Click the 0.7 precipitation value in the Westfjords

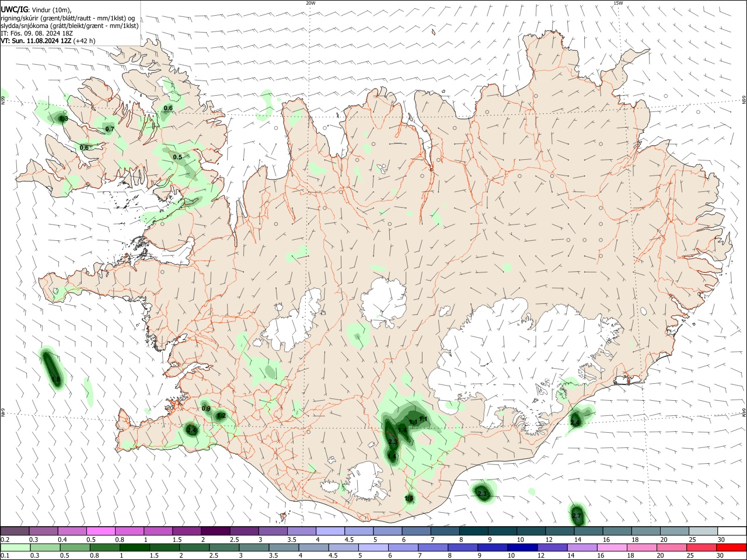tap(110, 128)
